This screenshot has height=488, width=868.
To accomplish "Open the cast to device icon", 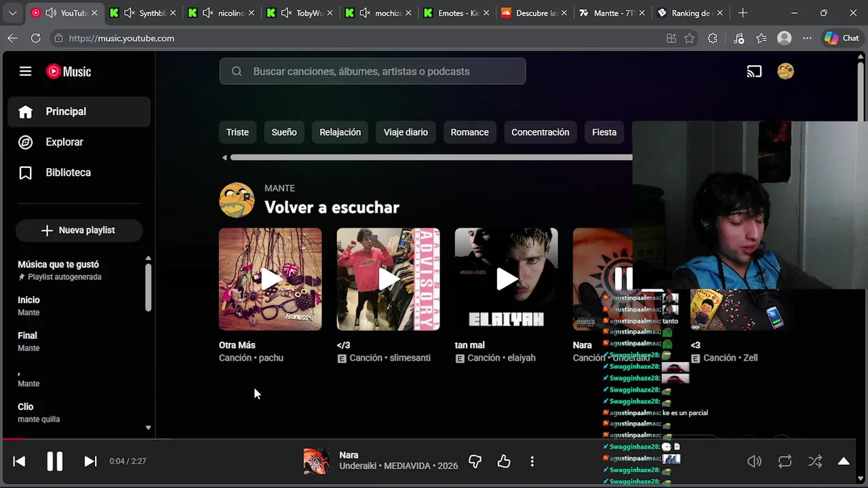I will pyautogui.click(x=754, y=71).
